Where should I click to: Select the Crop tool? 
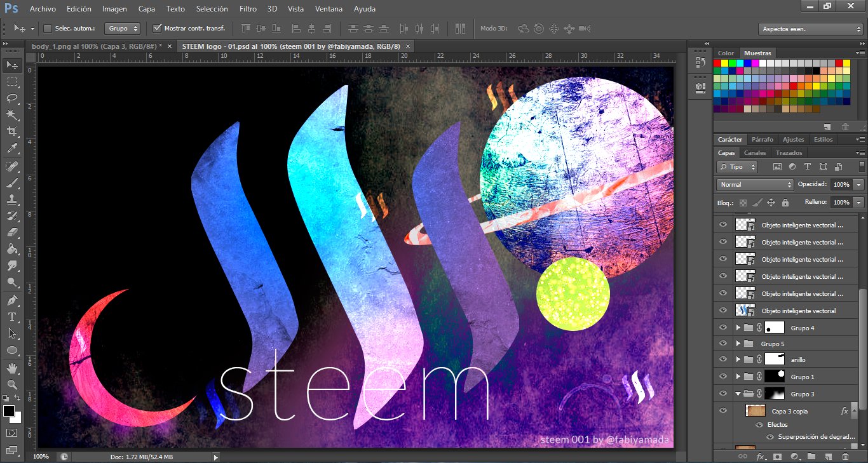click(x=12, y=131)
